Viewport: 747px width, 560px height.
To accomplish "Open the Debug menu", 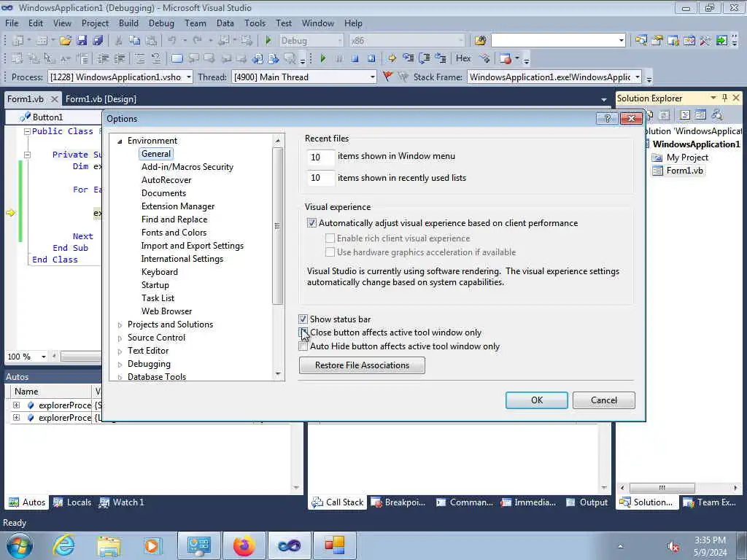I will (161, 23).
